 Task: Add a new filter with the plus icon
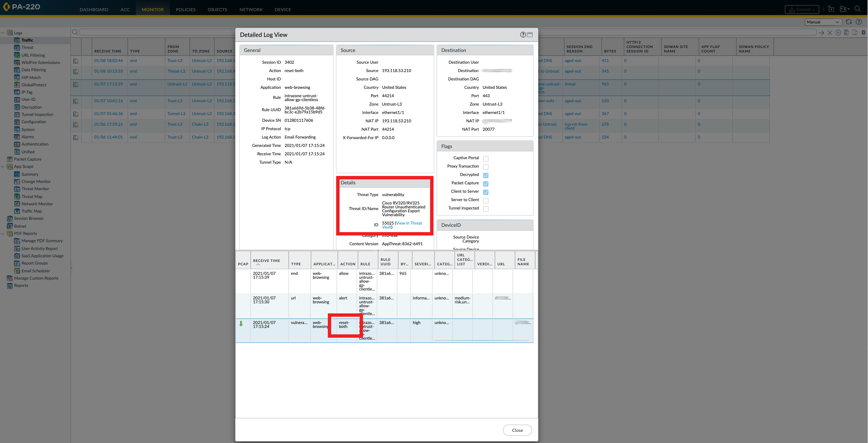838,33
